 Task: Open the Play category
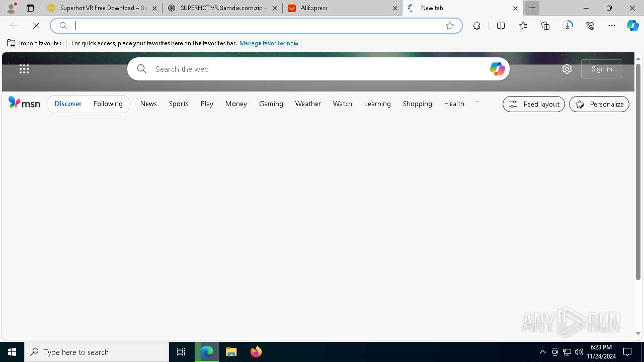(207, 104)
